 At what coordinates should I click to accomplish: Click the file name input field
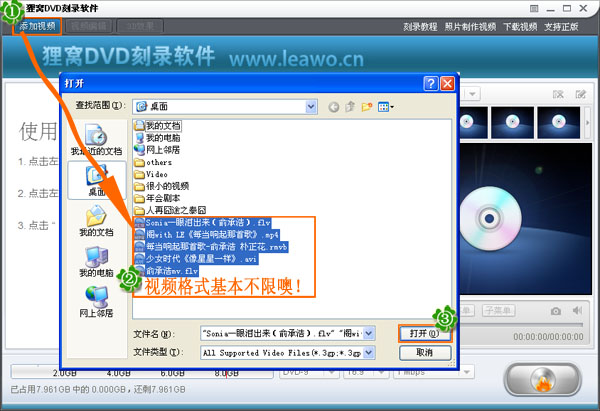point(280,333)
